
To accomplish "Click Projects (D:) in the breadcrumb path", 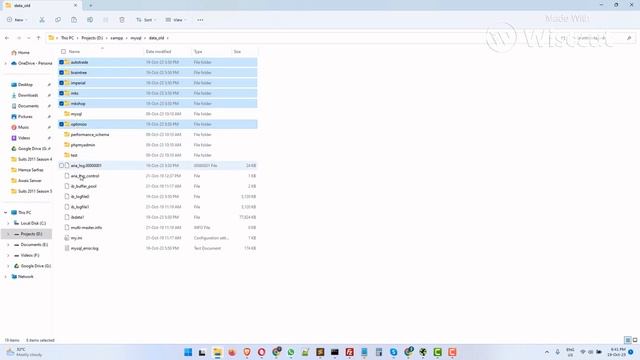I will click(x=92, y=38).
